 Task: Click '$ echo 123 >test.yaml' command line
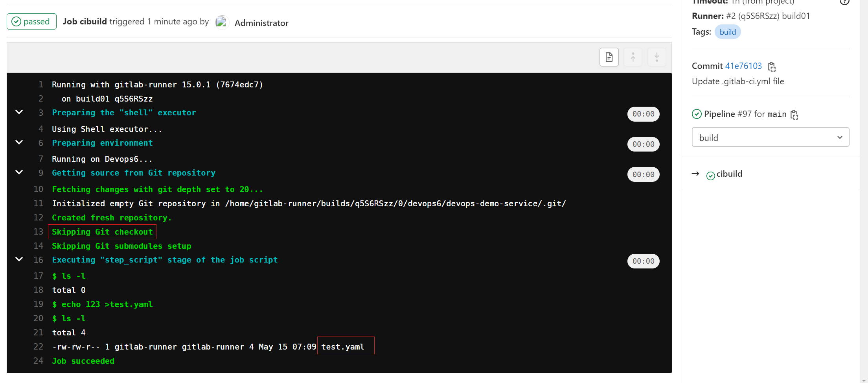[x=102, y=304]
